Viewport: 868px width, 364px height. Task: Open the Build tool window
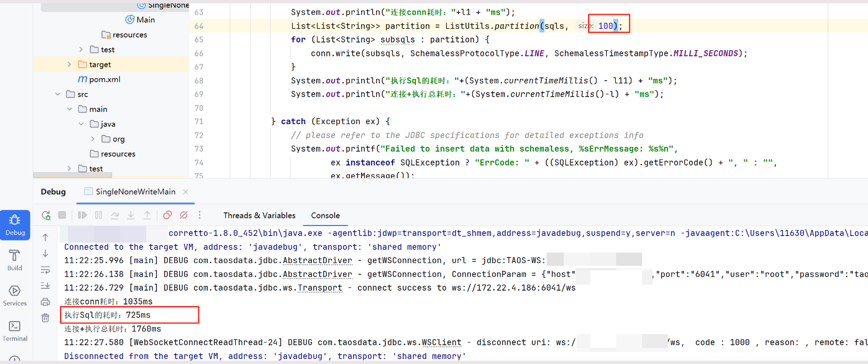[x=15, y=260]
